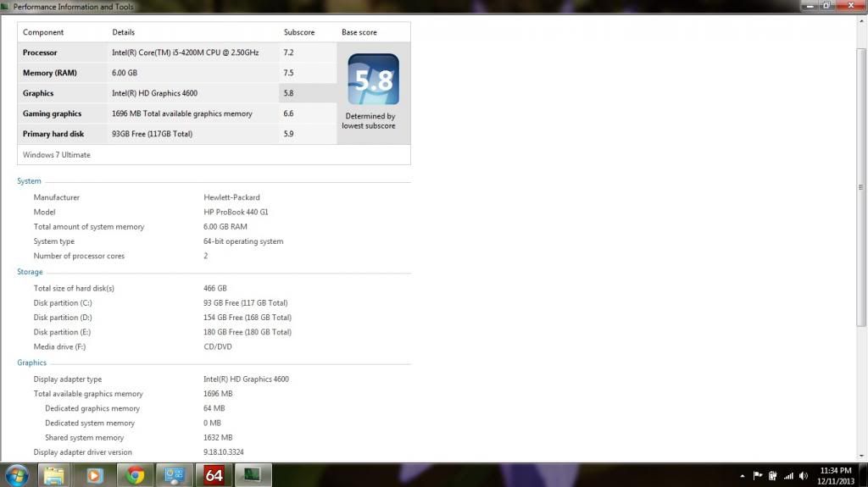Click the Base score column header
The image size is (868, 487).
coord(359,32)
